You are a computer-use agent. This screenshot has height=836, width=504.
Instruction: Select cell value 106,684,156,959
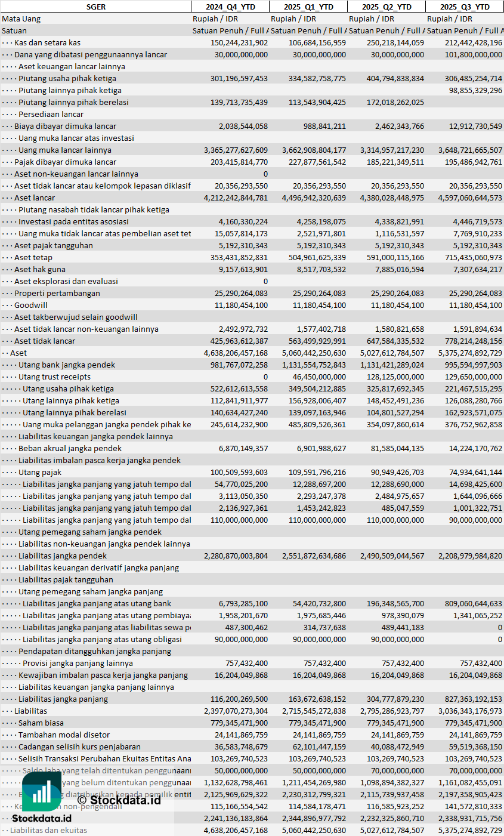click(x=317, y=42)
